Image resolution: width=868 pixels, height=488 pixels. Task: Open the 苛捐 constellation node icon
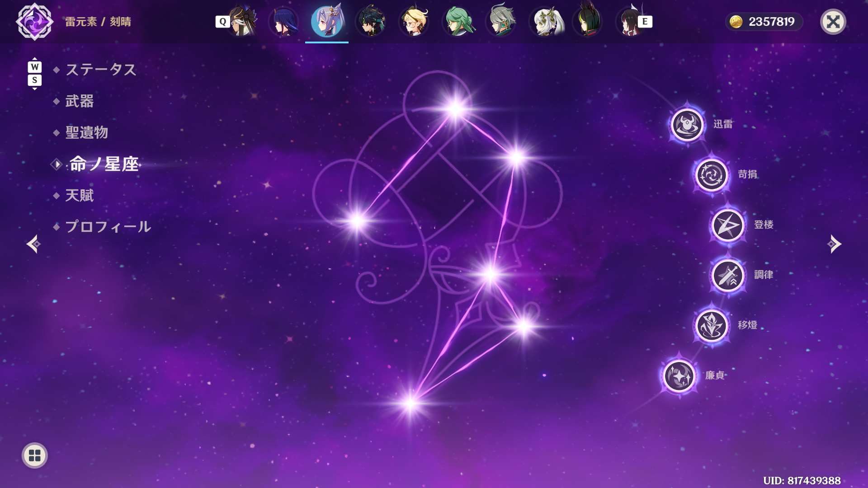[712, 175]
